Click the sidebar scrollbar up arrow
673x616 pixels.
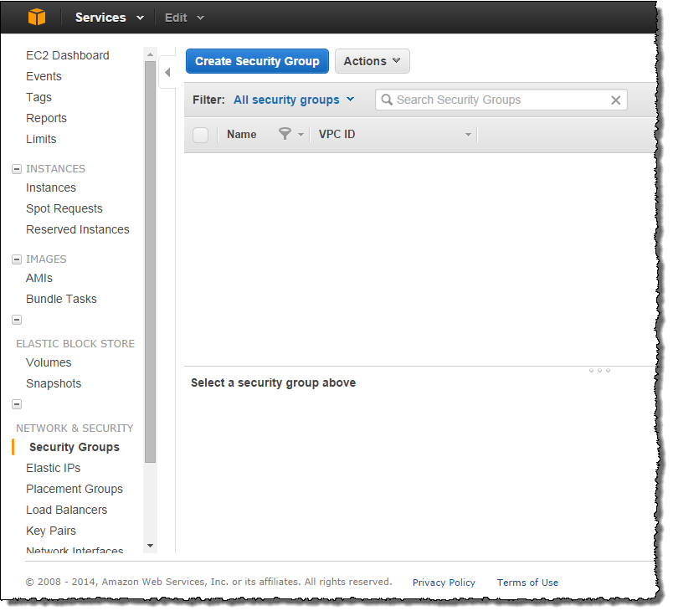point(150,54)
